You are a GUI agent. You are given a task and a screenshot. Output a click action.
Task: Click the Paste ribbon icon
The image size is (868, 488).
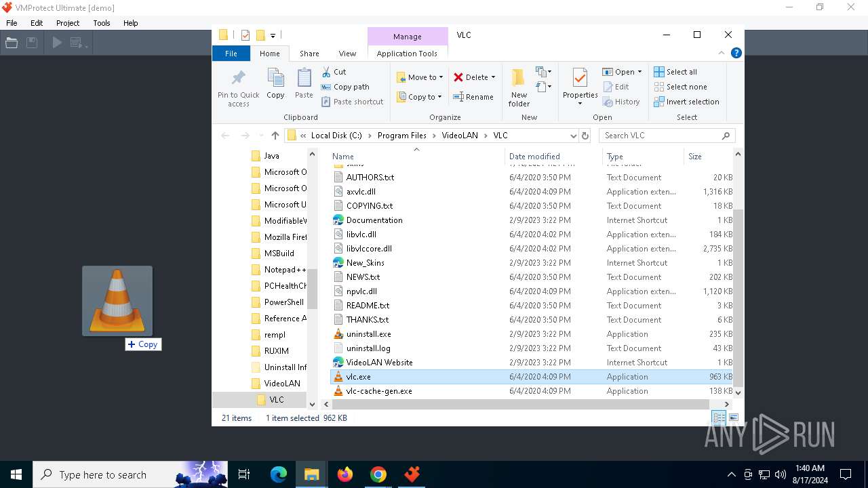pyautogui.click(x=304, y=78)
